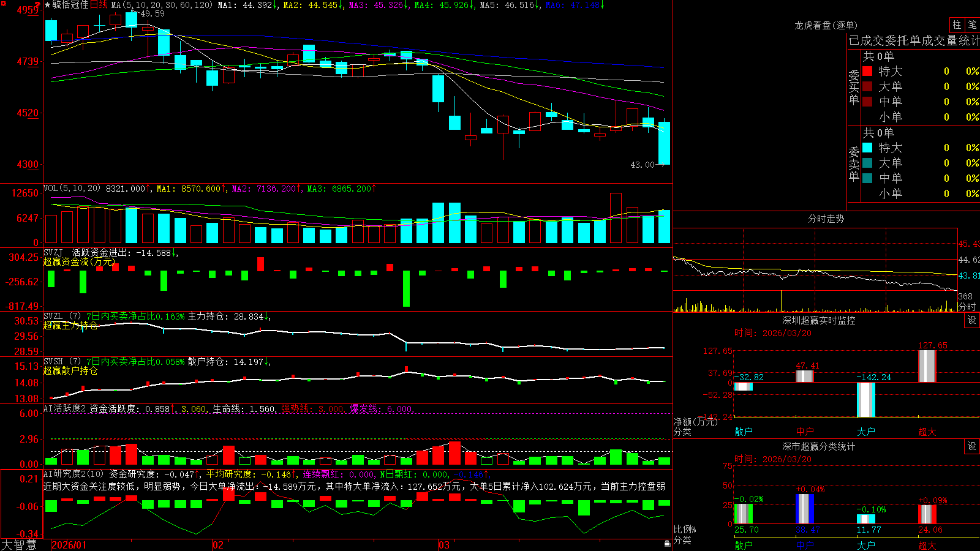The width and height of the screenshot is (980, 551).
Task: Click the 委卖单 section label
Action: (x=854, y=164)
